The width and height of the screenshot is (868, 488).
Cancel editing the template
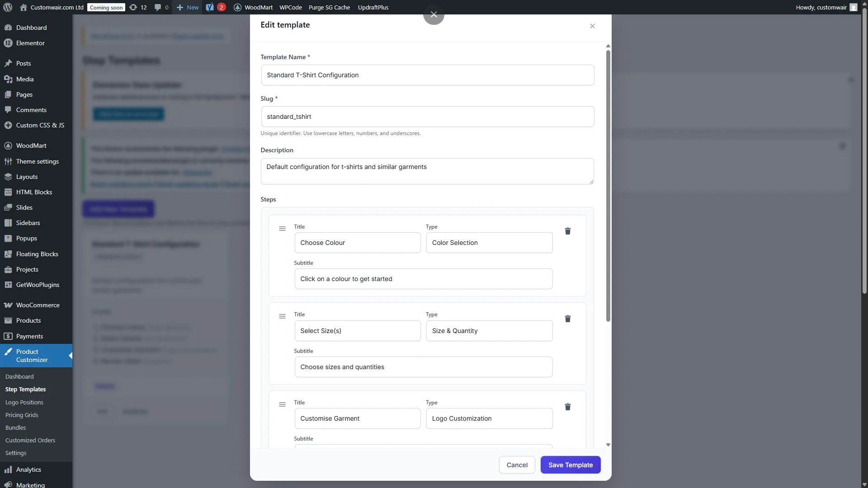[x=517, y=465]
